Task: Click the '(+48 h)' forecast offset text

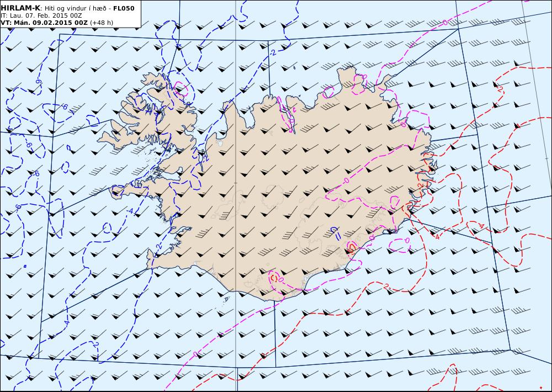Action: (102, 23)
